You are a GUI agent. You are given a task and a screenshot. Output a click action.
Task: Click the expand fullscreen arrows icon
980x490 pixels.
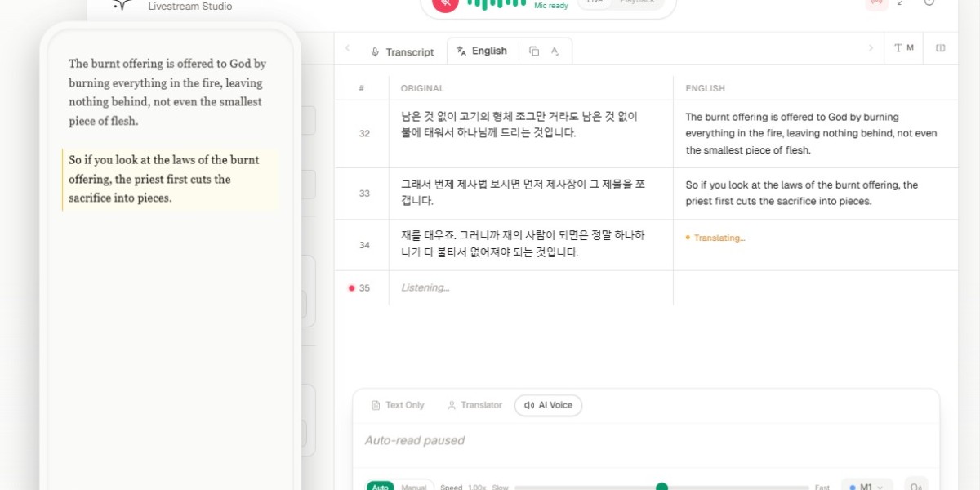[901, 2]
